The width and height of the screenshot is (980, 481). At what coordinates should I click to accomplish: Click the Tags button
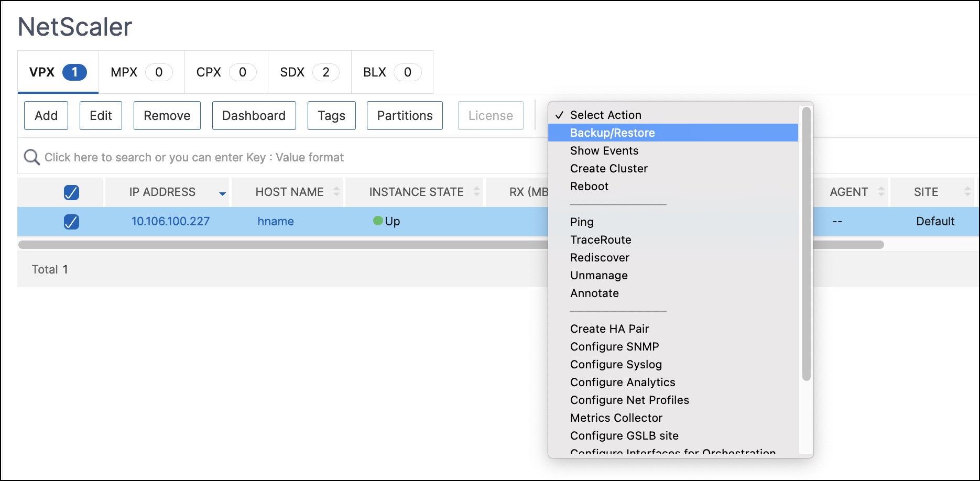pos(332,115)
